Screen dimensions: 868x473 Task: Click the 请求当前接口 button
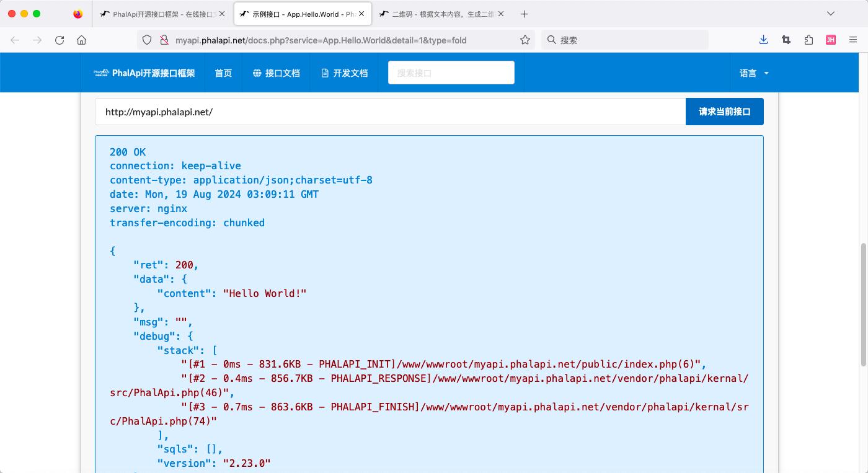(724, 112)
